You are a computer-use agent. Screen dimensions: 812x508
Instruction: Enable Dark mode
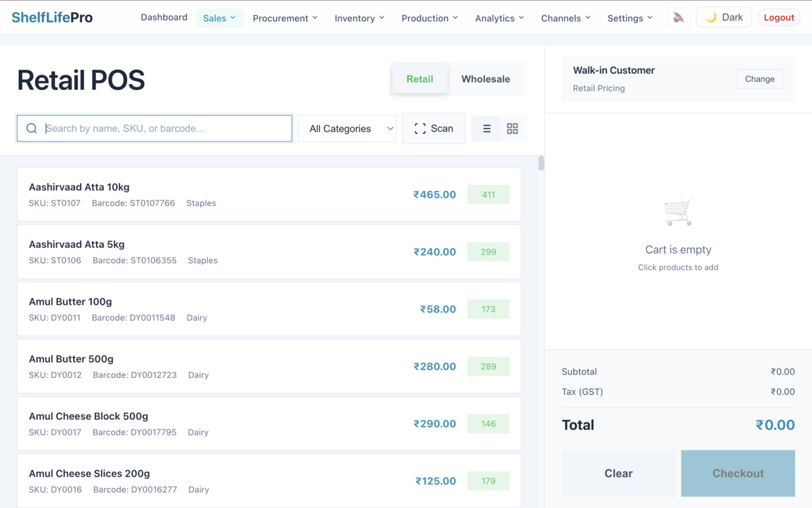pos(723,17)
